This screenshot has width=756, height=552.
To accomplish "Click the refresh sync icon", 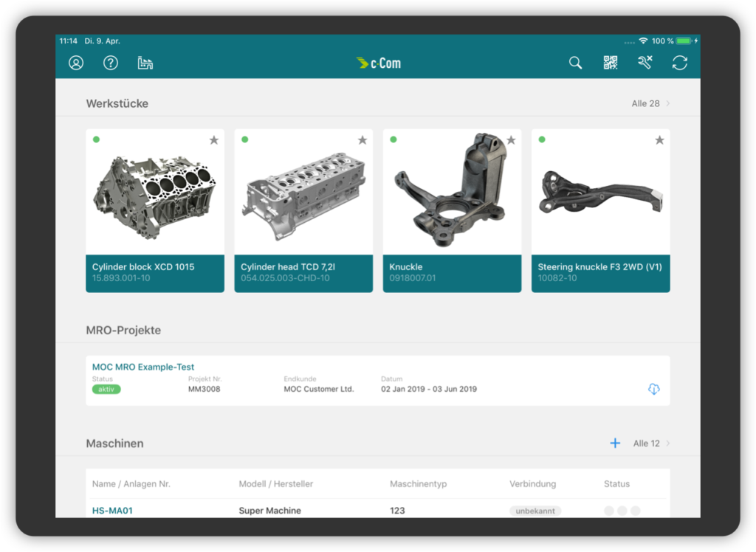I will click(679, 63).
